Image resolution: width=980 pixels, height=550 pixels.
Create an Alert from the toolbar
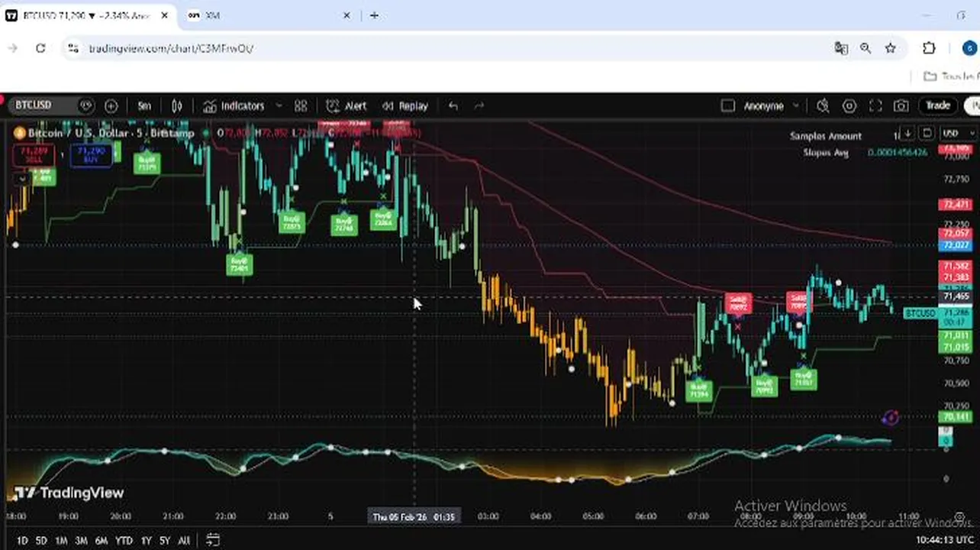(x=347, y=106)
